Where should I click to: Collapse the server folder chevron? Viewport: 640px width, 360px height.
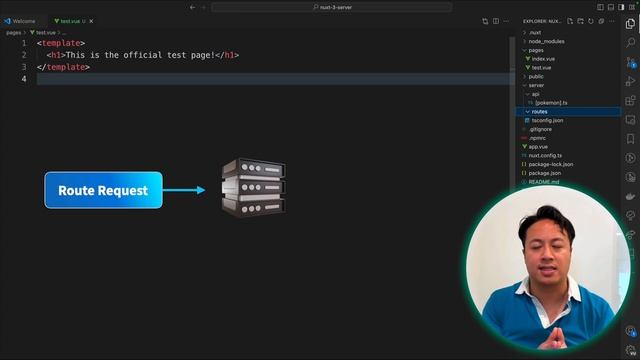point(524,85)
